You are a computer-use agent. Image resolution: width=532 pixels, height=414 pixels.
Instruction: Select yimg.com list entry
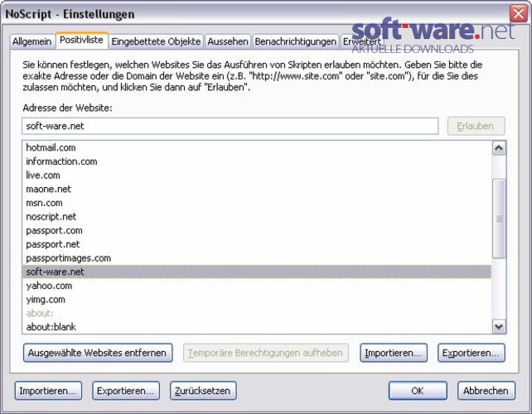click(257, 300)
